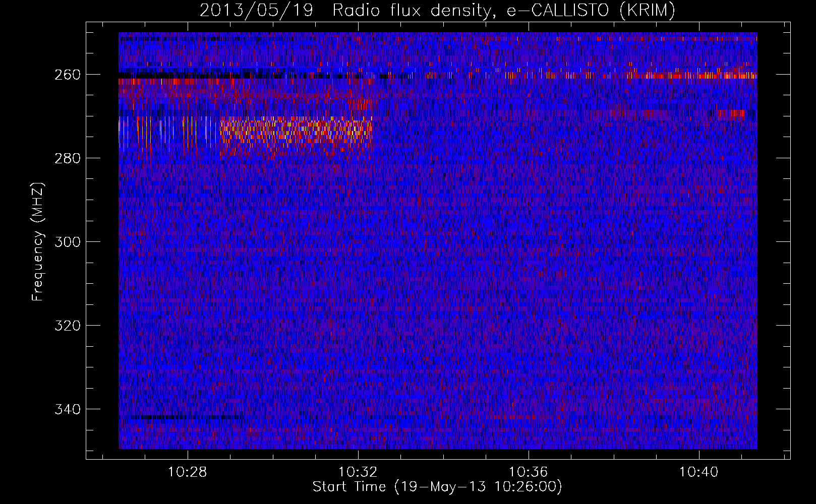Click the 'Start Time (19-May-13 10:26:00)' axis label
Viewport: 816px width, 504px height.
click(437, 487)
